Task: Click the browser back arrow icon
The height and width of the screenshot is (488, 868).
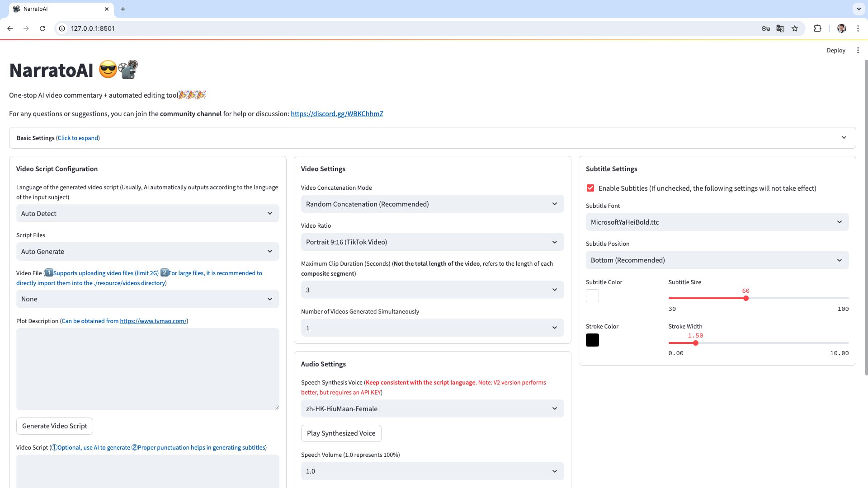Action: 10,28
